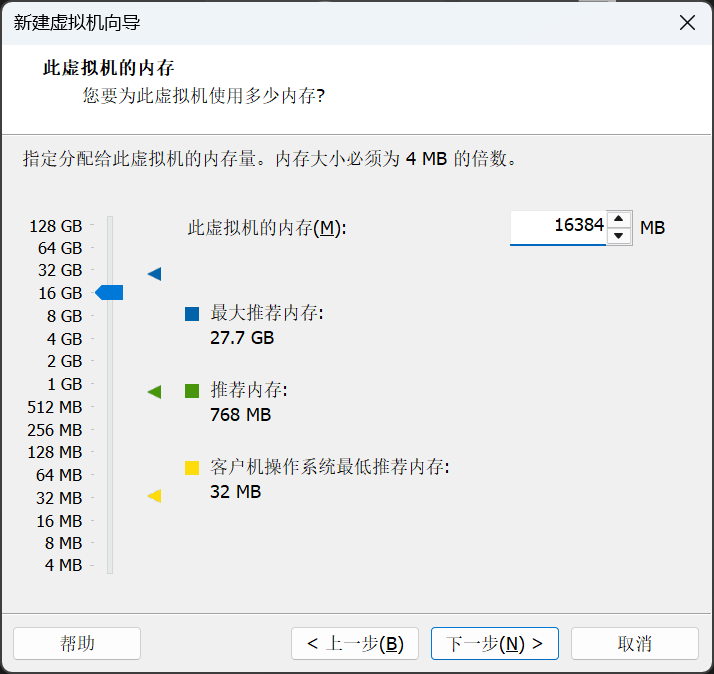This screenshot has width=714, height=674.
Task: Click the 64 GB scale label
Action: click(x=60, y=248)
